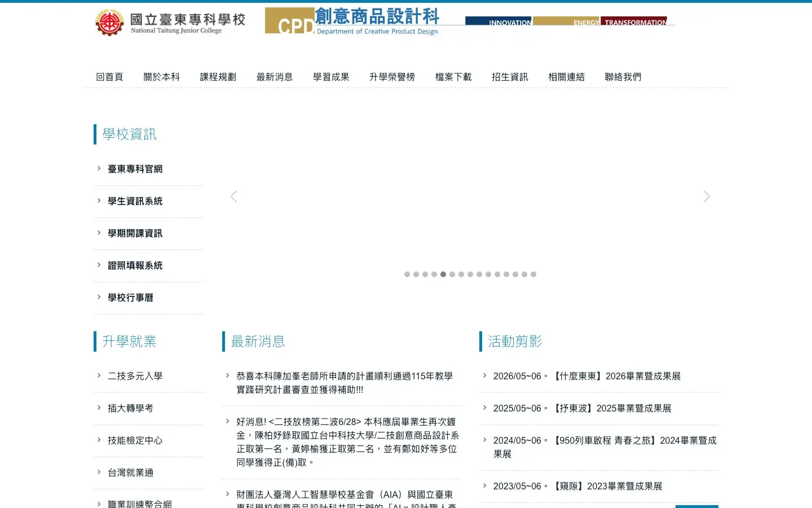Select the fifth (active) carousel dot
Viewport: 812px width, 508px height.
click(x=443, y=274)
